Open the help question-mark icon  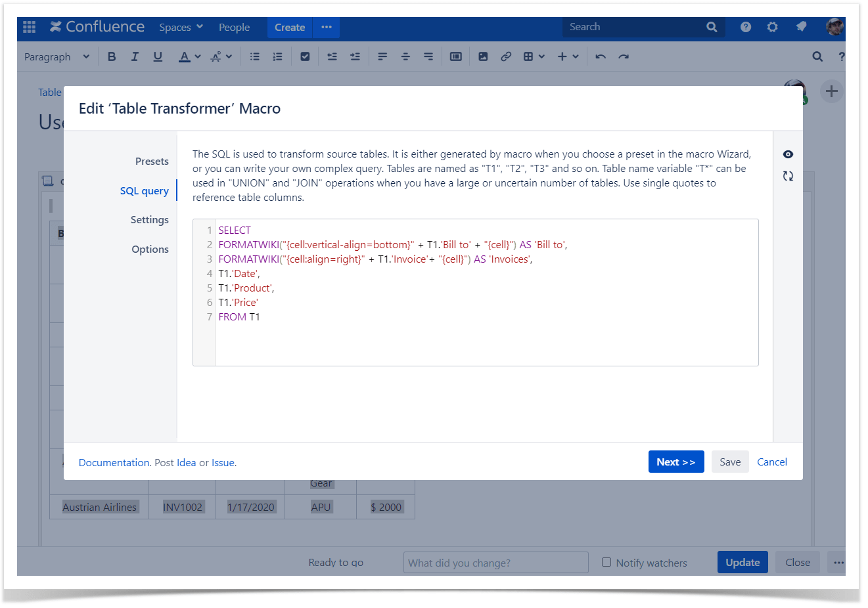pos(746,27)
